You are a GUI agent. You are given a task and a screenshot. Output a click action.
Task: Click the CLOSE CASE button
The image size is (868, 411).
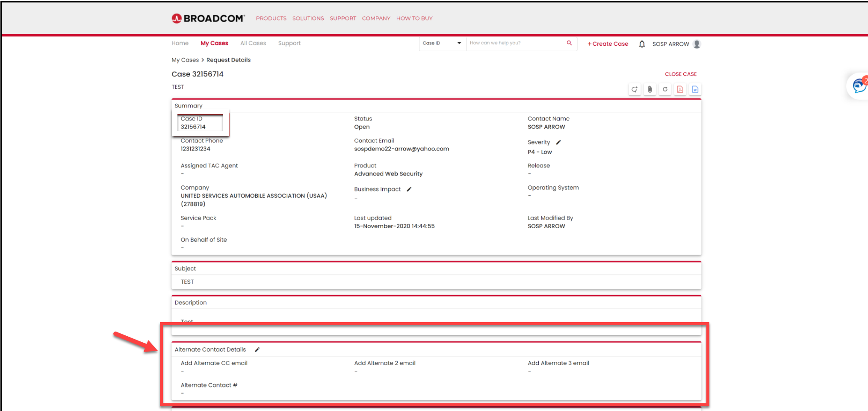(x=680, y=74)
